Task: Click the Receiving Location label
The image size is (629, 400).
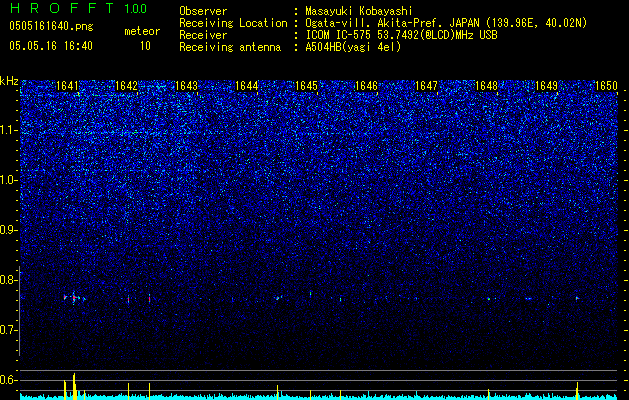Action: pos(233,23)
